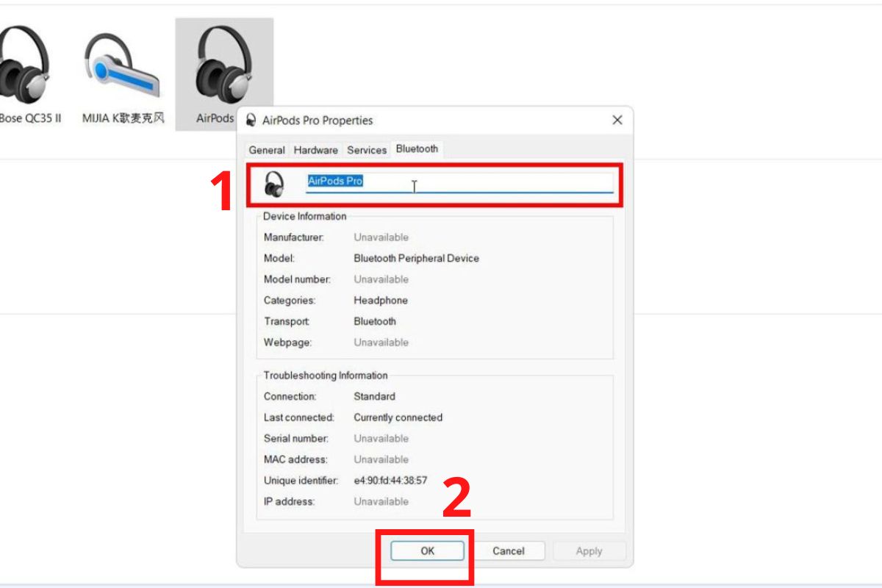Select the Bose QC35 II headphone device icon
This screenshot has height=588, width=882.
pyautogui.click(x=24, y=65)
